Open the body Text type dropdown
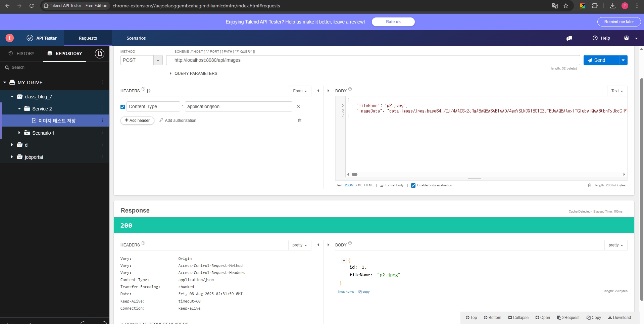 (x=617, y=91)
